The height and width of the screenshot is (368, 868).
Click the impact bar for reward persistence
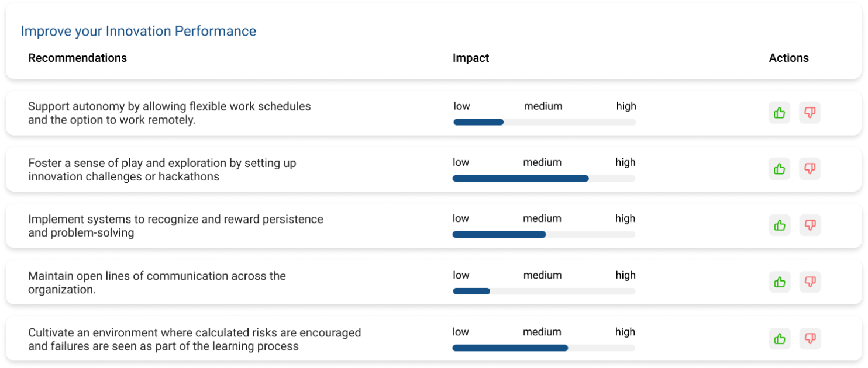(543, 234)
